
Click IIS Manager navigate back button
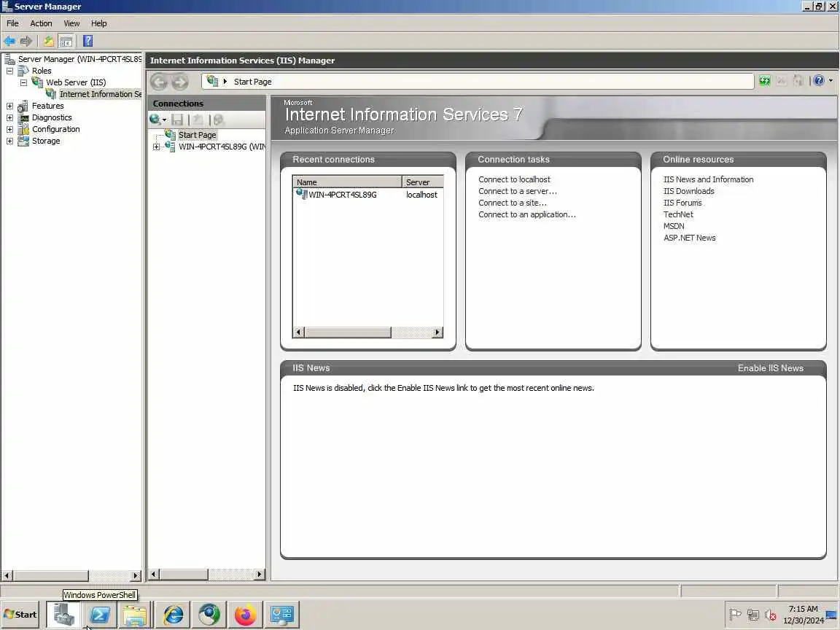159,82
